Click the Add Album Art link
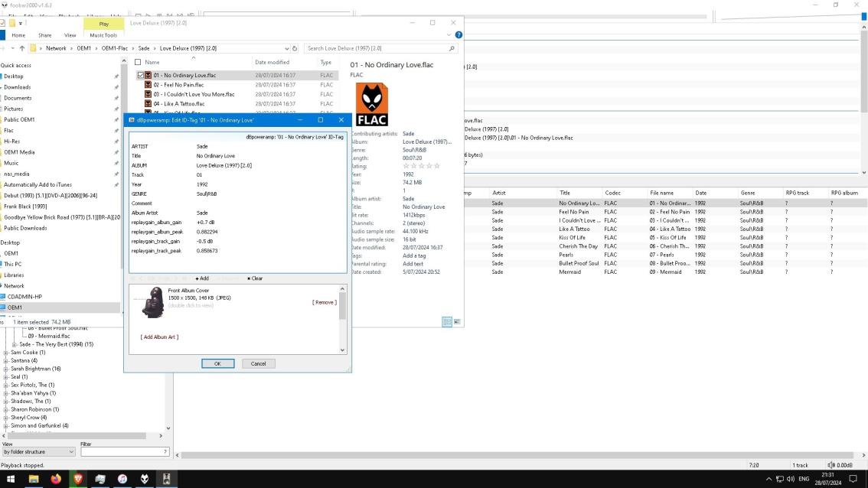 click(x=159, y=337)
